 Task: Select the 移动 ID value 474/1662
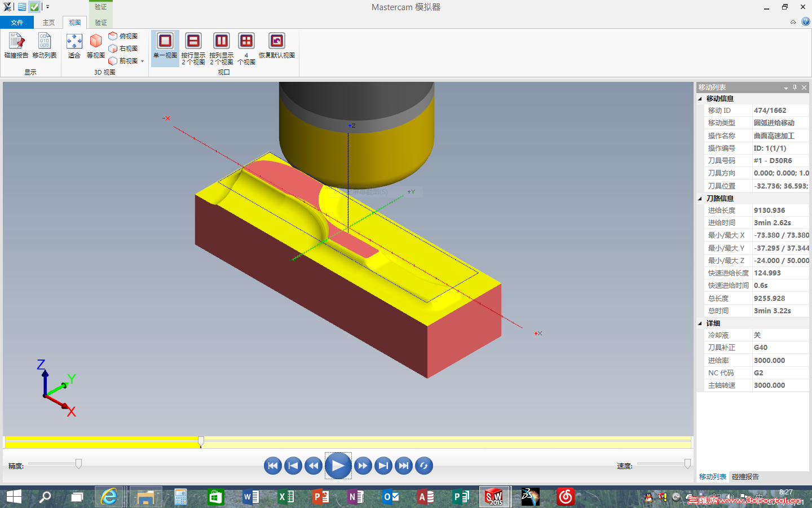click(770, 111)
